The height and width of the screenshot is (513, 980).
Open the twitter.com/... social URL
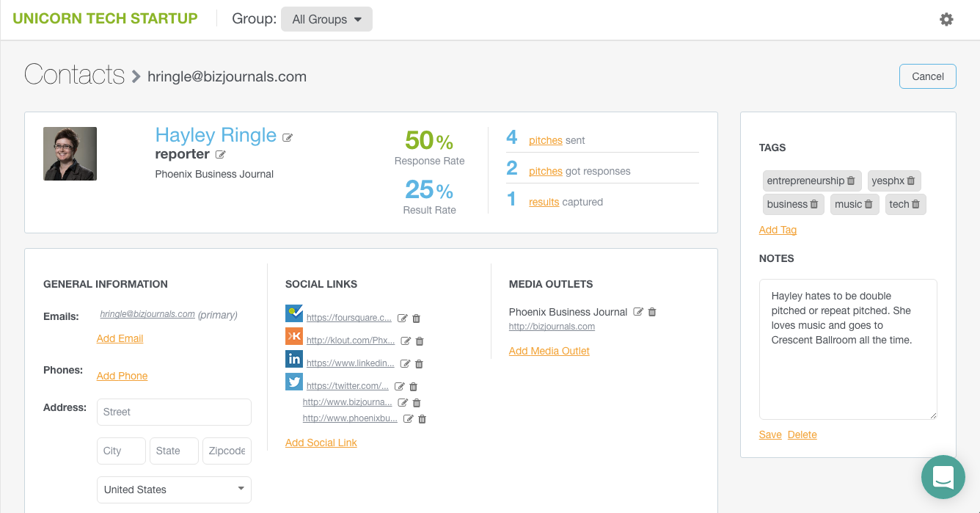348,387
